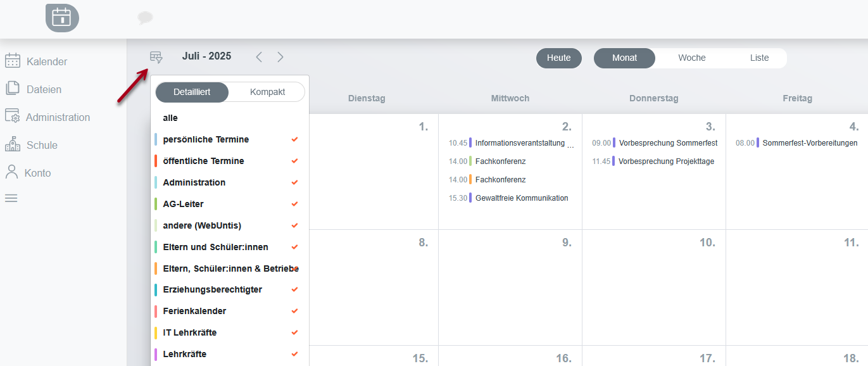Viewport: 868px width, 366px height.
Task: Click the orange Fachkonferenz color marker
Action: click(470, 180)
